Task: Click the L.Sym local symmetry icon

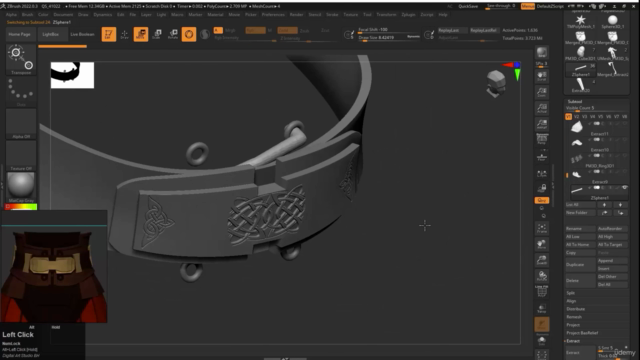Action: pyautogui.click(x=542, y=173)
